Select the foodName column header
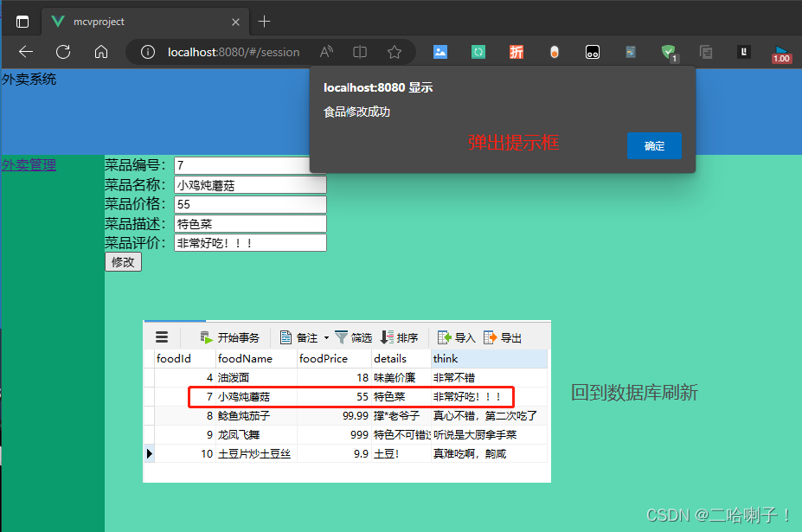The height and width of the screenshot is (532, 802). tap(256, 359)
